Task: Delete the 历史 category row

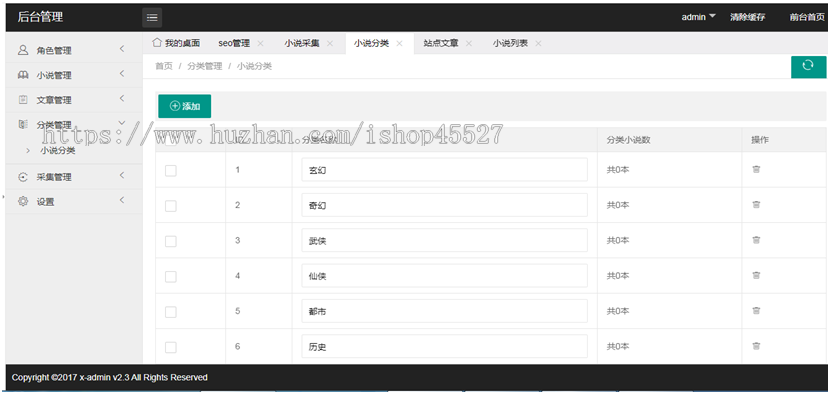Action: [756, 346]
